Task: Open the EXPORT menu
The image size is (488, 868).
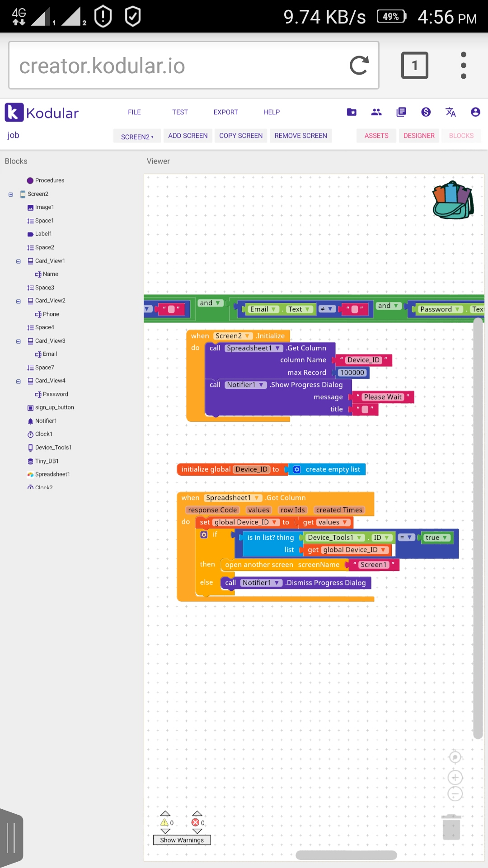Action: 225,112
